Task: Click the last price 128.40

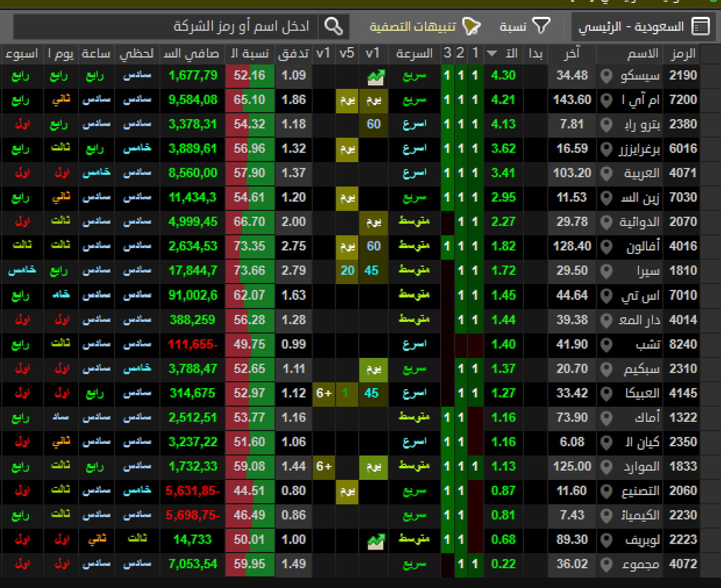Action: (x=573, y=246)
